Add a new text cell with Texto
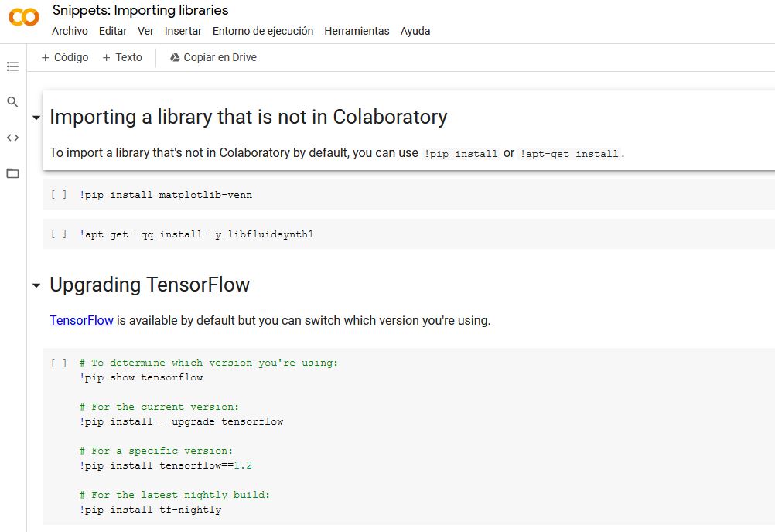Viewport: 775px width, 532px height. (122, 57)
